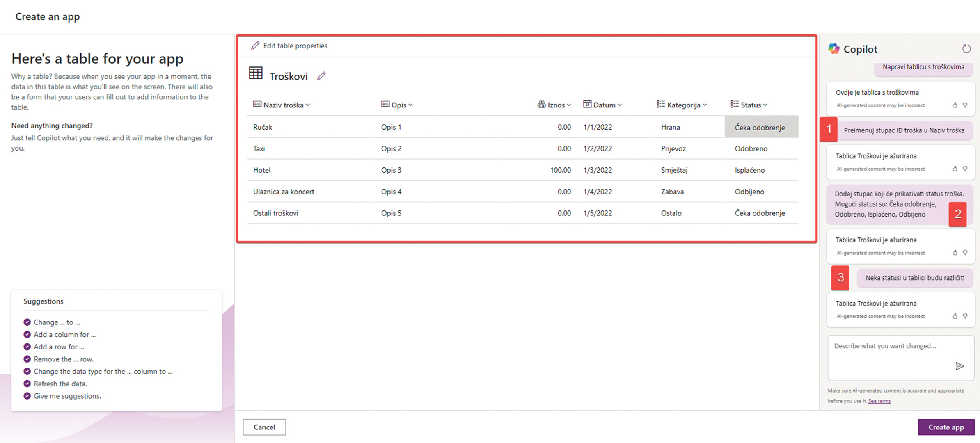
Task: Click the Troškovi table grid icon
Action: coord(256,73)
